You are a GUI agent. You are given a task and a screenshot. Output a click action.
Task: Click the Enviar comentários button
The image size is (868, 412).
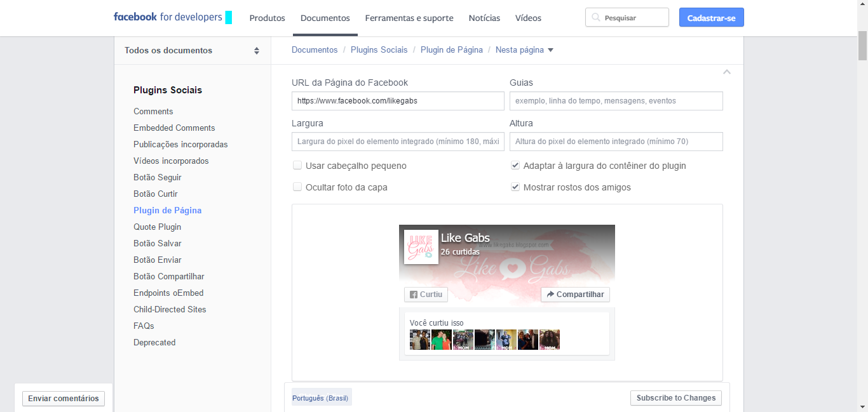tap(64, 399)
